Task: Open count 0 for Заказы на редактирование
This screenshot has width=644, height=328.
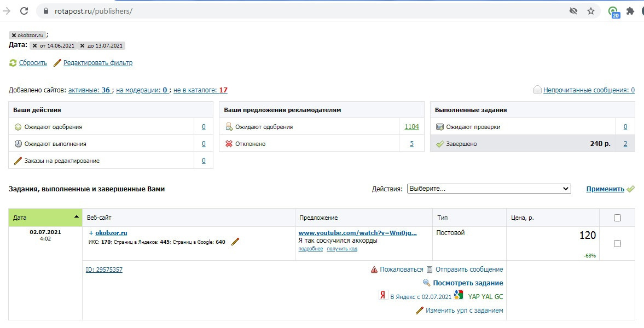Action: click(204, 161)
